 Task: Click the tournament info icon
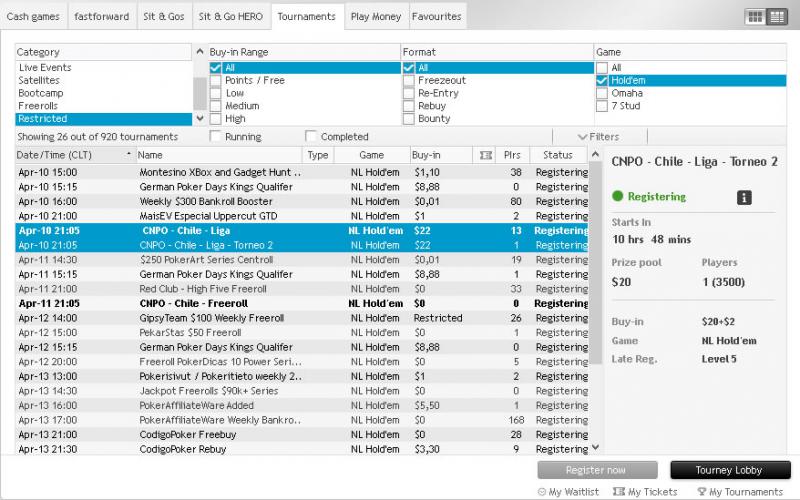click(743, 198)
